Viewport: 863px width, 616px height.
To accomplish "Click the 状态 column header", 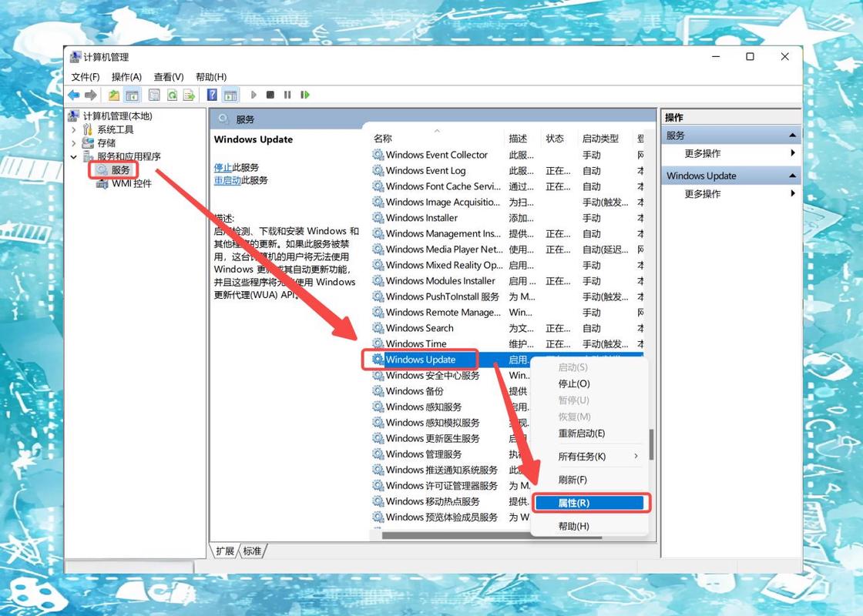I will [x=555, y=139].
